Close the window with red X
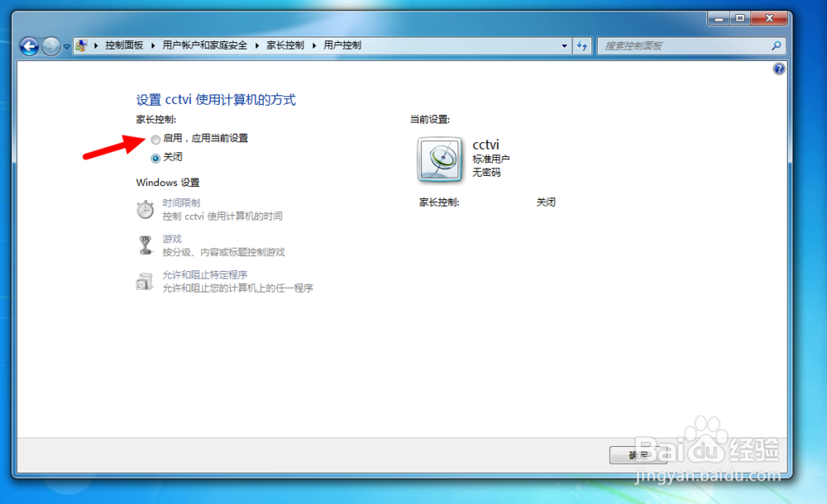827x504 pixels. pyautogui.click(x=769, y=18)
